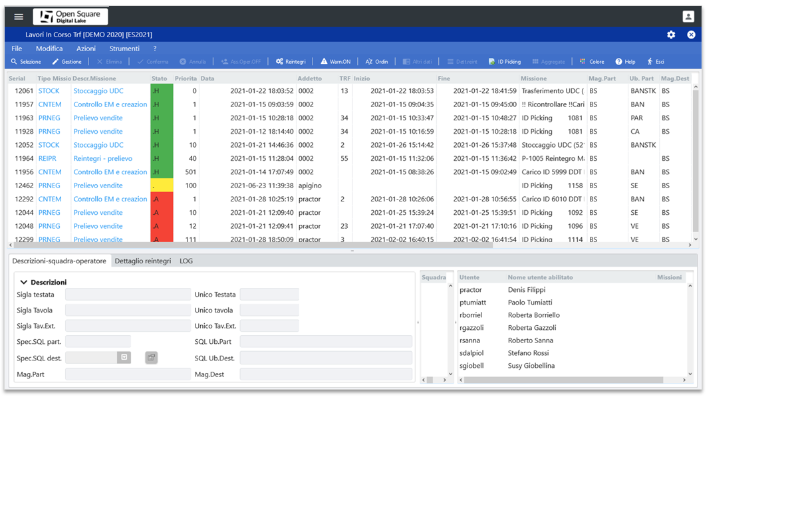
Task: Select user row sgiobell Susy Giobellina
Action: [x=572, y=366]
